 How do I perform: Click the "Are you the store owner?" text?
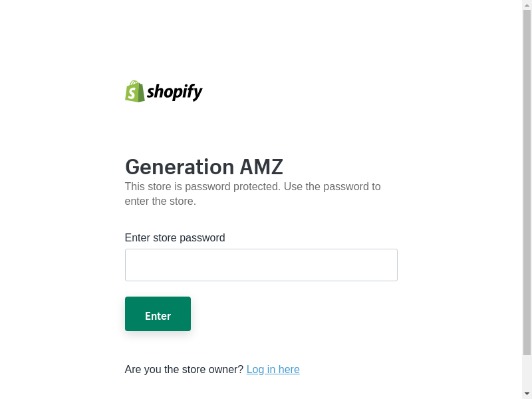tap(184, 369)
